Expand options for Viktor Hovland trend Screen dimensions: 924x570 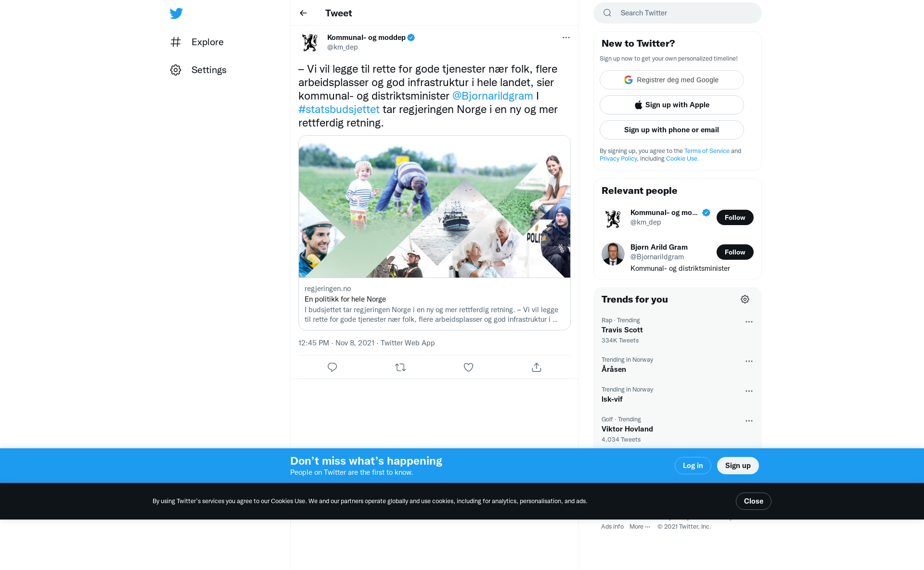(749, 421)
